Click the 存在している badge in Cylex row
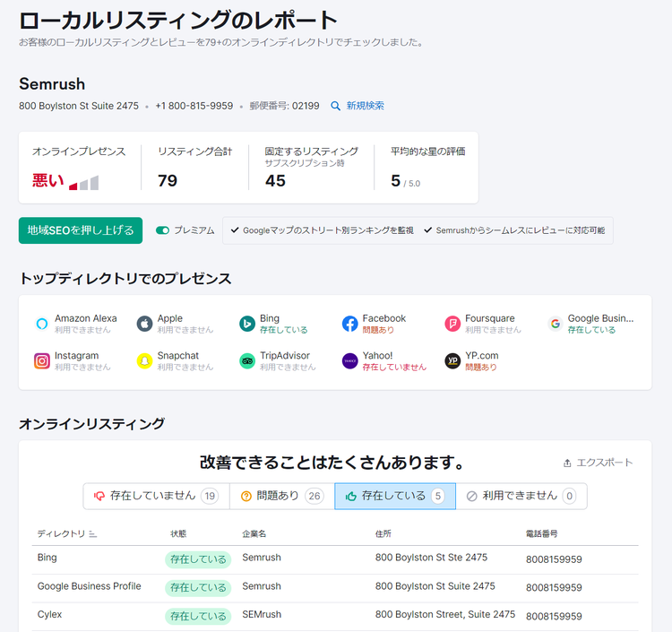The height and width of the screenshot is (632, 672). pos(198,617)
